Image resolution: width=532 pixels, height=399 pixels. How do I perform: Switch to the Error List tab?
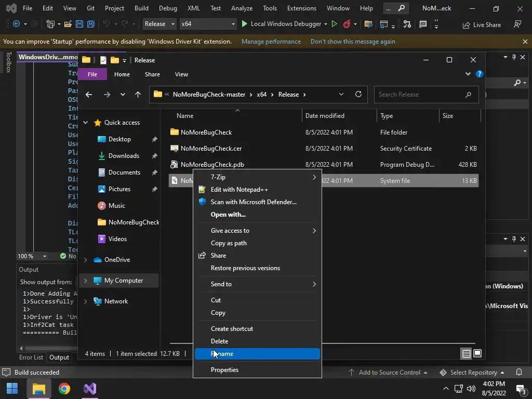click(31, 357)
